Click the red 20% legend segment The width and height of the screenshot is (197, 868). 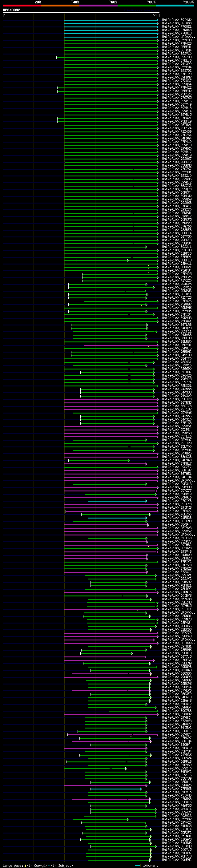pos(22,6)
